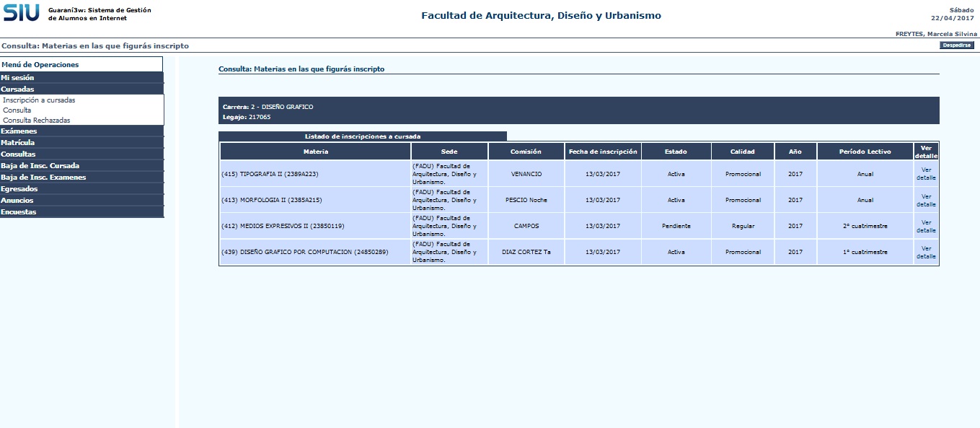Expand the Anuncios menu section
980x428 pixels.
pyautogui.click(x=81, y=201)
